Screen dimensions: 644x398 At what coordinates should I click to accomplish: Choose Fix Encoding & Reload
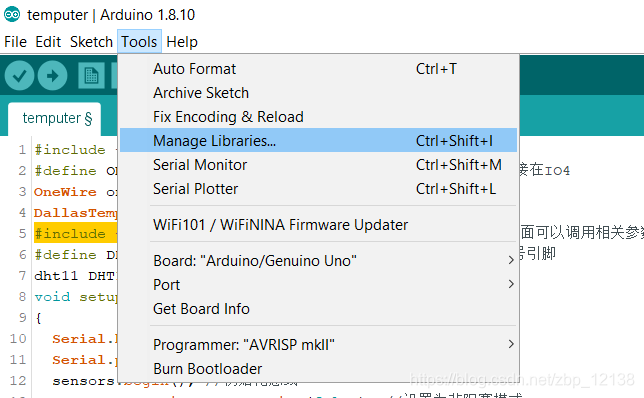coord(318,117)
